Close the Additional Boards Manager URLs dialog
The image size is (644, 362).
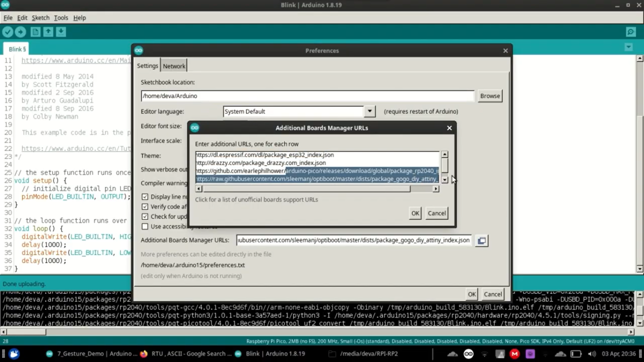(x=449, y=128)
